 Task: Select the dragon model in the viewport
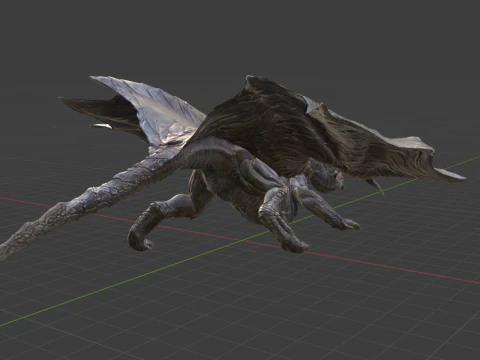(233, 167)
